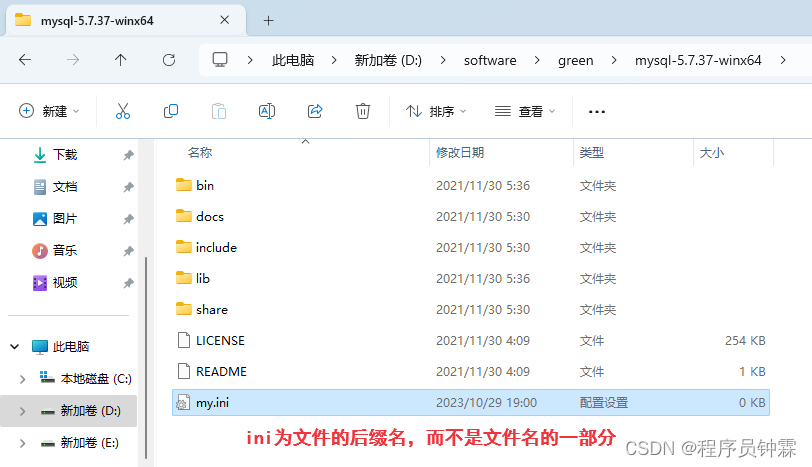Open the 查看 (View) dropdown
This screenshot has height=467, width=812.
tap(525, 111)
